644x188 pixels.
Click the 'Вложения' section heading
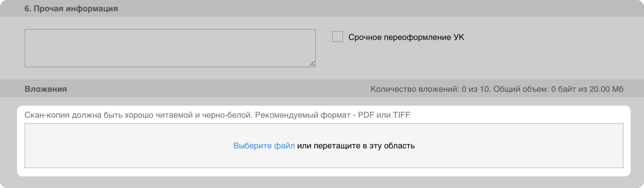(x=46, y=89)
